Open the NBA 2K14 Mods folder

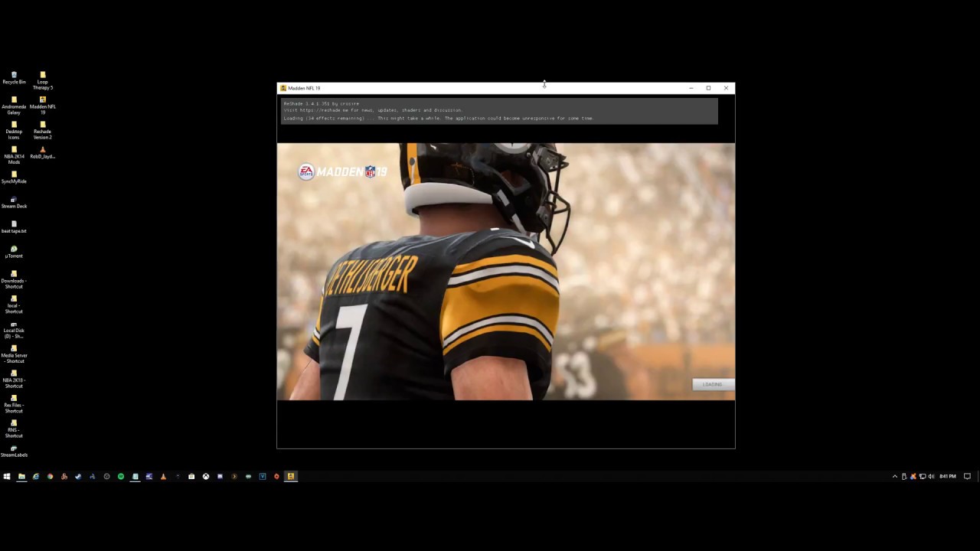[x=14, y=155]
